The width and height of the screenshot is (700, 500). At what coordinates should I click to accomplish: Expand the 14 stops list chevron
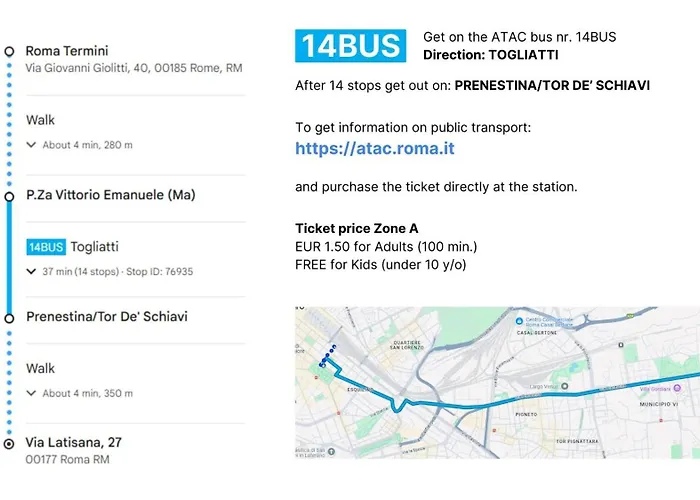32,271
